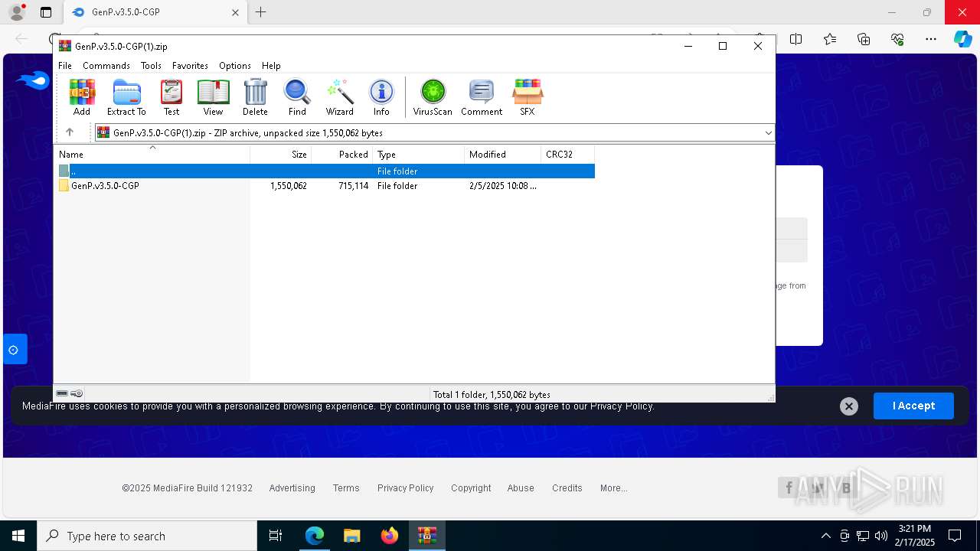The height and width of the screenshot is (551, 980).
Task: Click the Delete trash icon
Action: 255,97
